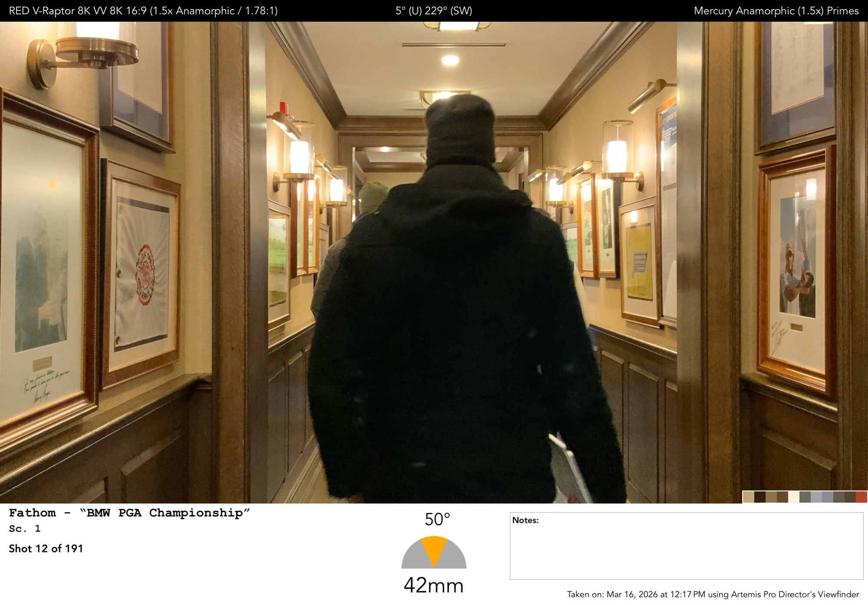Click the light blue-gray palette swatch

coord(816,497)
